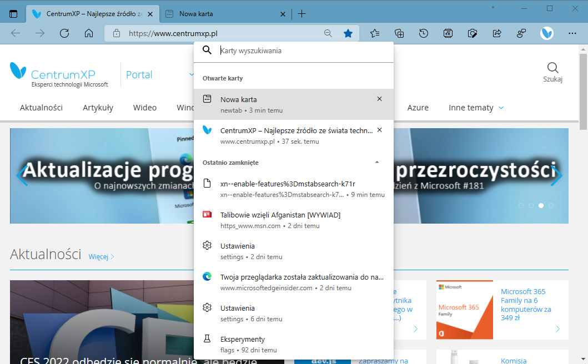This screenshot has height=364, width=588.
Task: Switch to CentrumXP entry in open tabs list
Action: (x=294, y=135)
